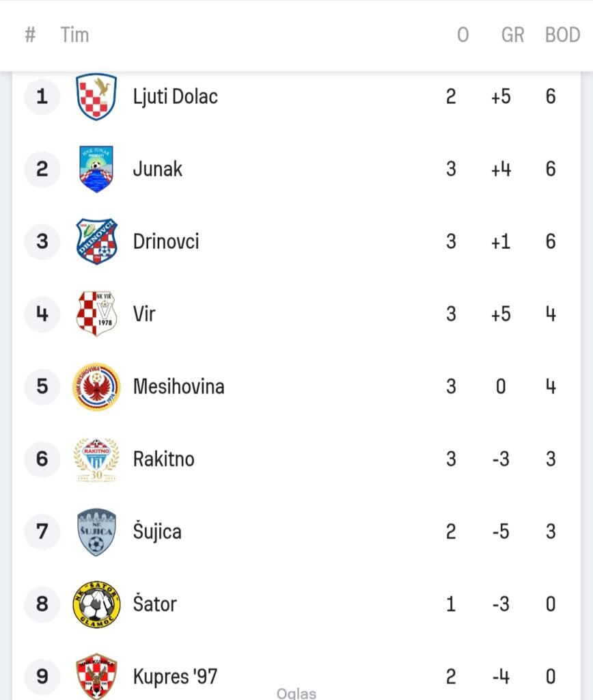This screenshot has height=700, width=593.
Task: Click the Ljuti Dolac club crest
Action: tap(96, 96)
